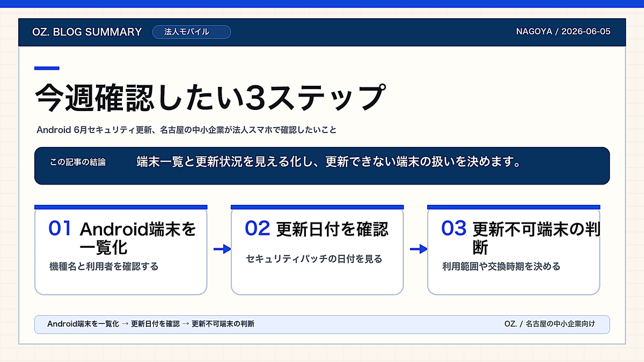Click the この記事の結論 label

click(x=78, y=162)
